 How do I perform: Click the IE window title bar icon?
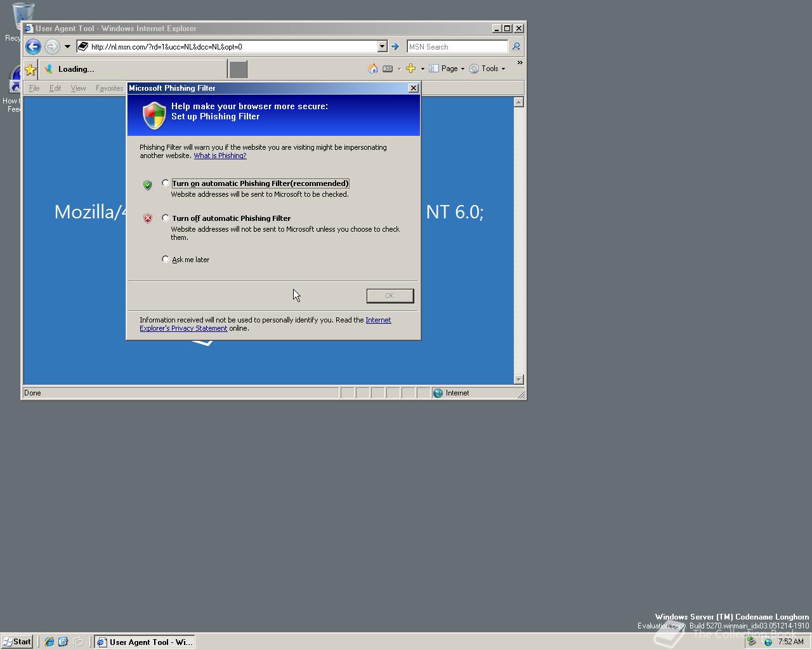(29, 29)
